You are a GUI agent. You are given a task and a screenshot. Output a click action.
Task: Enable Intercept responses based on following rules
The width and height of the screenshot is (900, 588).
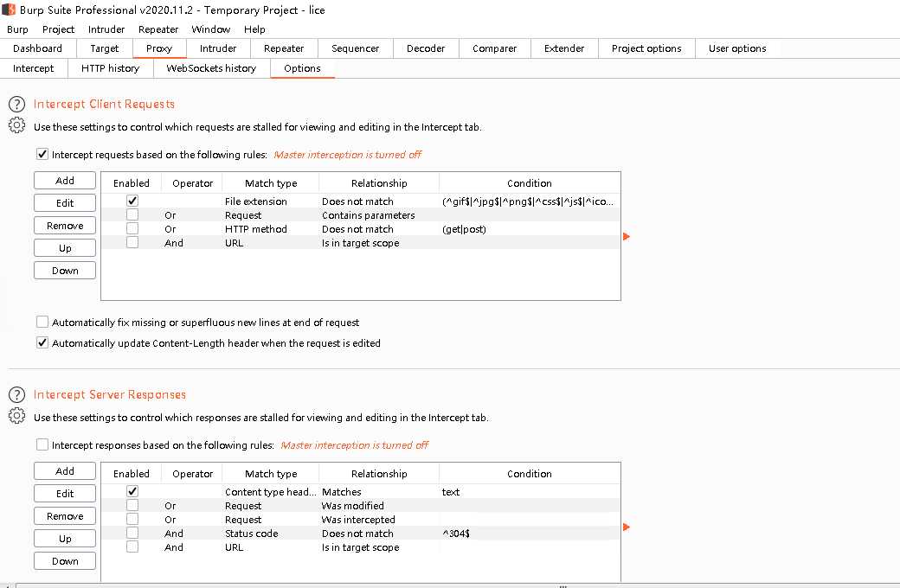pos(42,444)
